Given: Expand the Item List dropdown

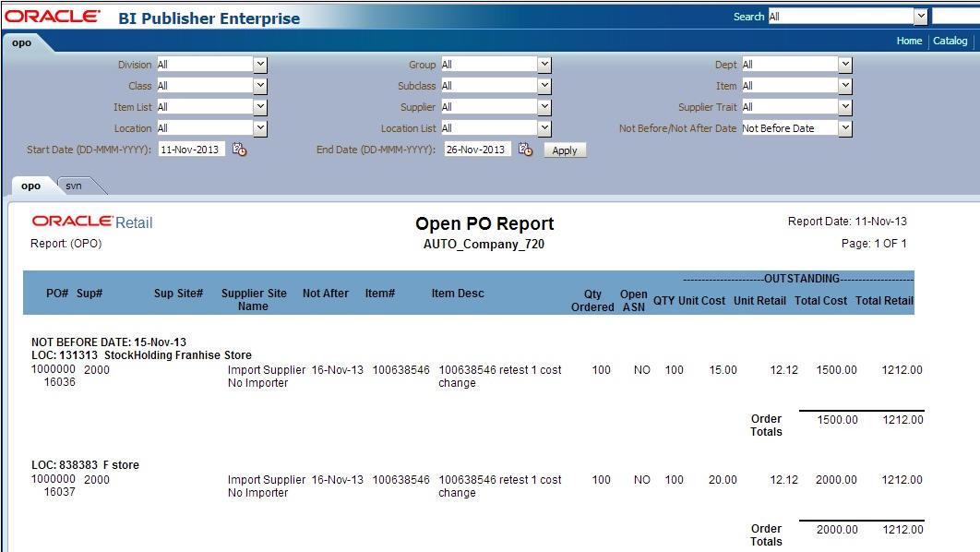Looking at the screenshot, I should point(260,107).
